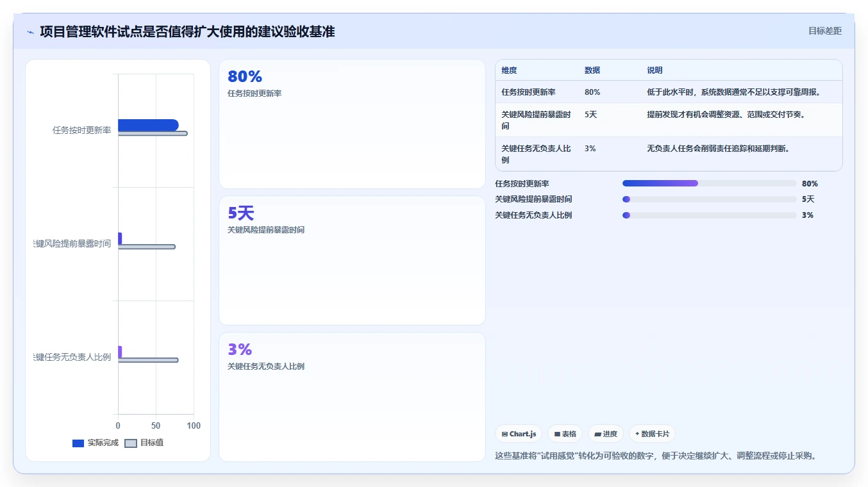Click the 80% data card value

[245, 77]
